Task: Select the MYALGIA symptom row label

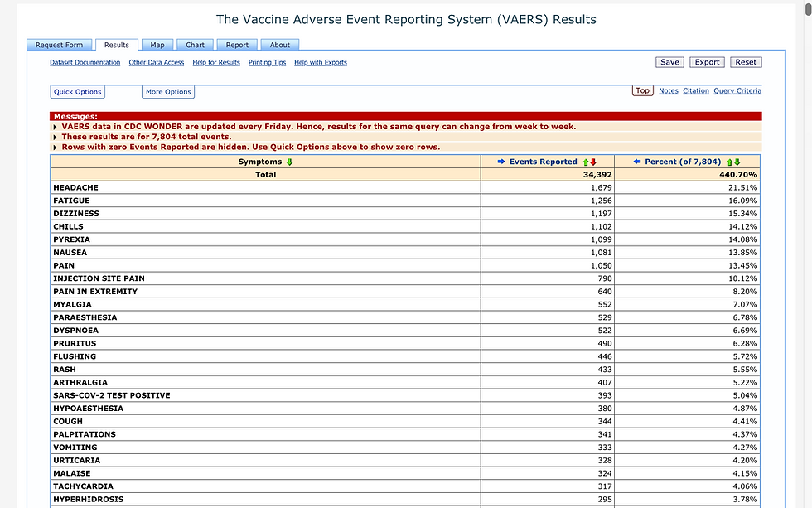Action: 73,304
